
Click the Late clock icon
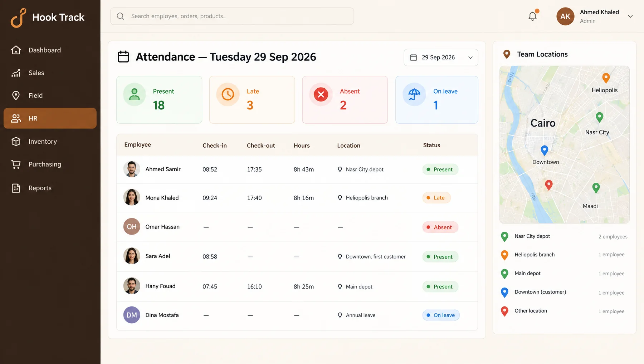click(x=228, y=94)
